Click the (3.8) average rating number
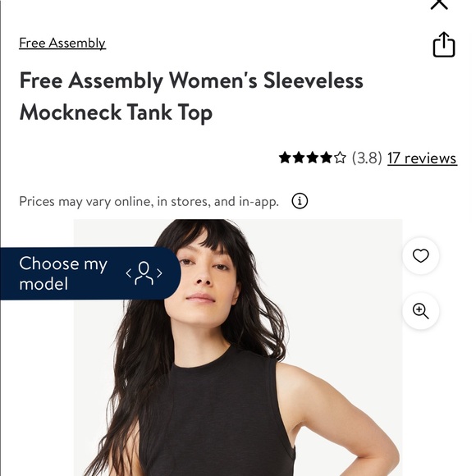The width and height of the screenshot is (476, 476). coord(367,158)
